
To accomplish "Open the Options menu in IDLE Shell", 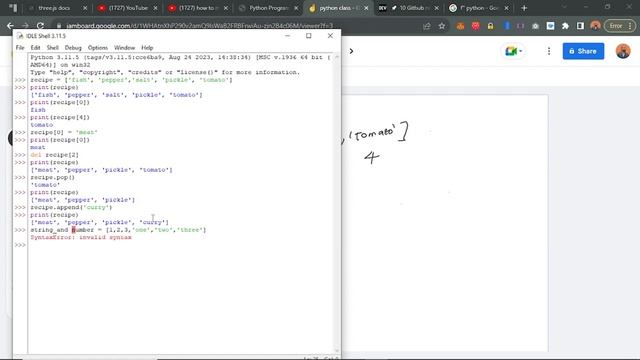I will (x=98, y=48).
